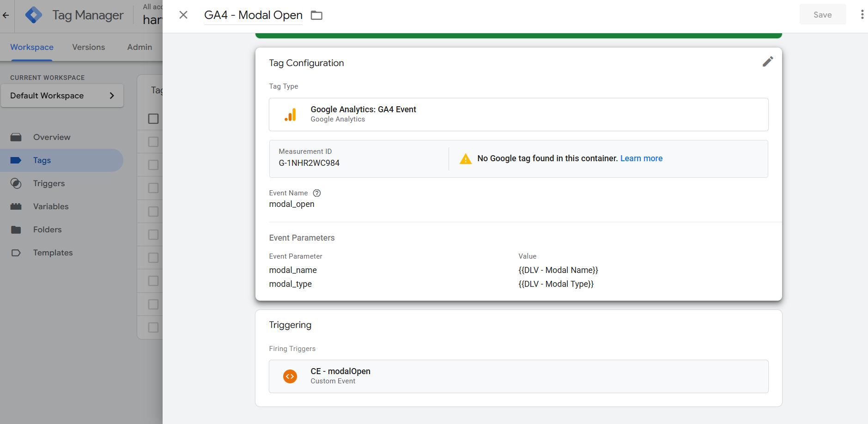Click the pencil edit icon in Tag Configuration

pyautogui.click(x=767, y=62)
